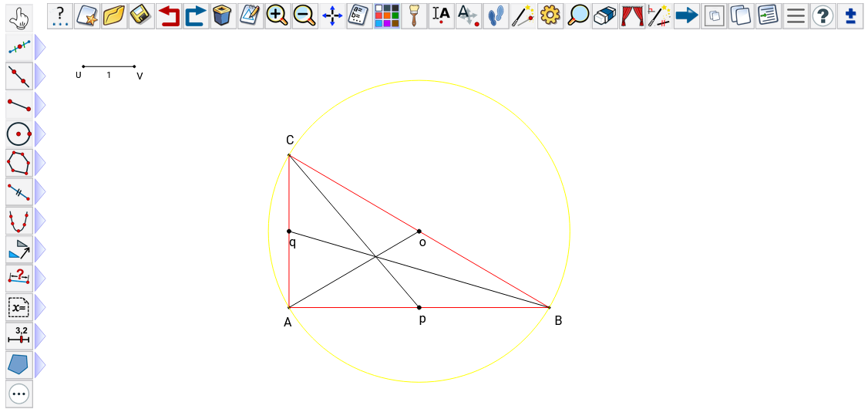Click the three-dots more tools button
The height and width of the screenshot is (409, 868).
19,394
